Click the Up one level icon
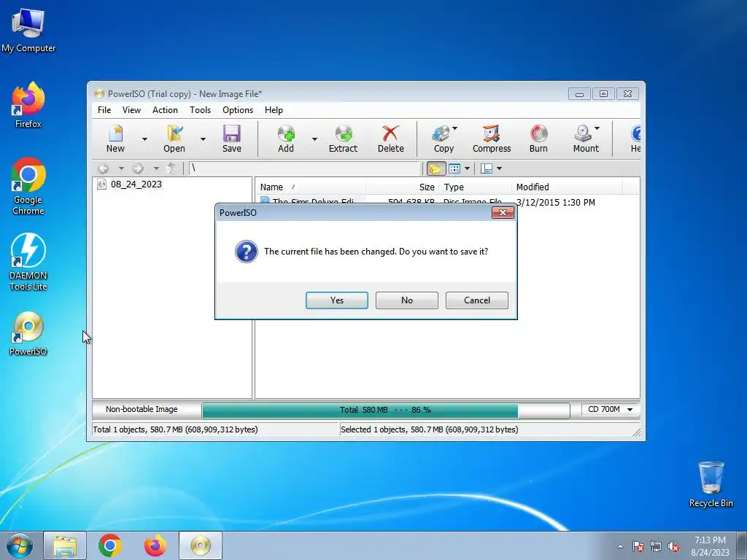This screenshot has width=747, height=560. (171, 168)
